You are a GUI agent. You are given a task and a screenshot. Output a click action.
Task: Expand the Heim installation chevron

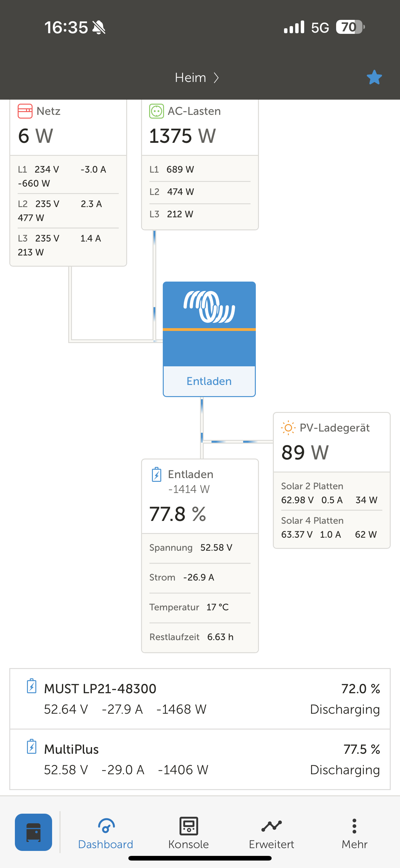click(216, 78)
